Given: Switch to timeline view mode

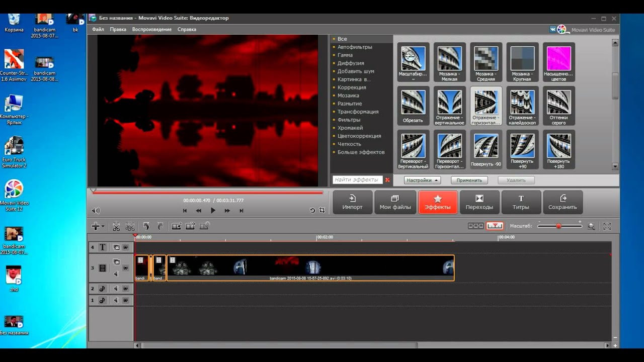Looking at the screenshot, I should (495, 226).
